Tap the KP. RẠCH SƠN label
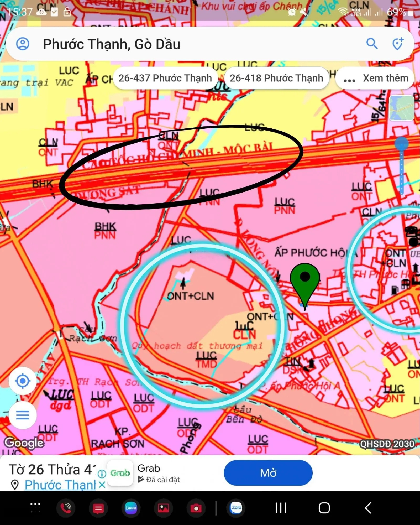 pyautogui.click(x=118, y=438)
